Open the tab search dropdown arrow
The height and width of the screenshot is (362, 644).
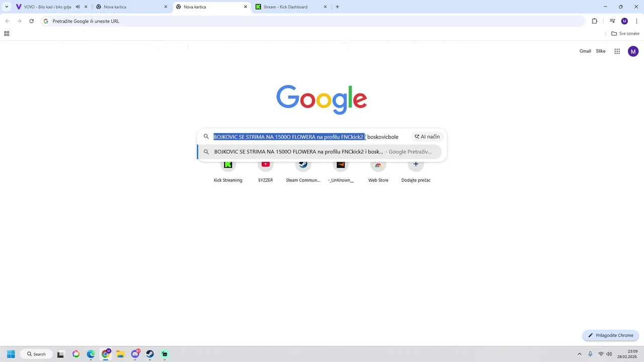7,7
